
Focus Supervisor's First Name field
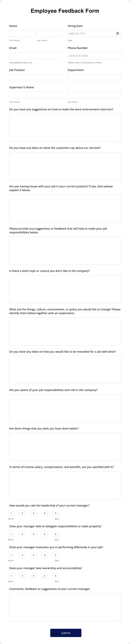[x=36, y=95]
